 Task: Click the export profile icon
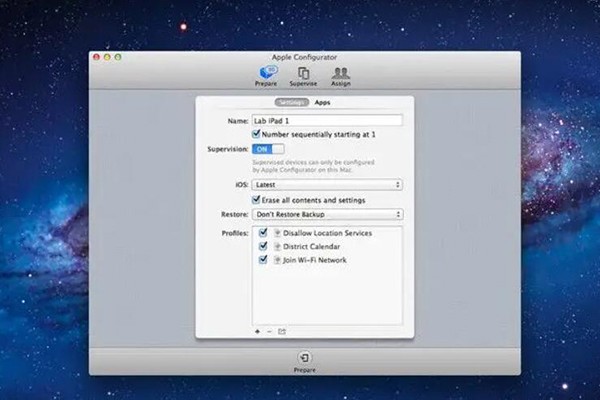pos(282,331)
